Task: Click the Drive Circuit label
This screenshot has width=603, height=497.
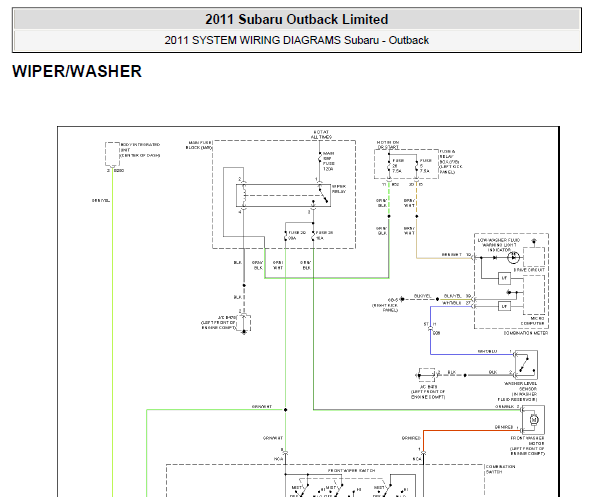Action: pyautogui.click(x=529, y=270)
